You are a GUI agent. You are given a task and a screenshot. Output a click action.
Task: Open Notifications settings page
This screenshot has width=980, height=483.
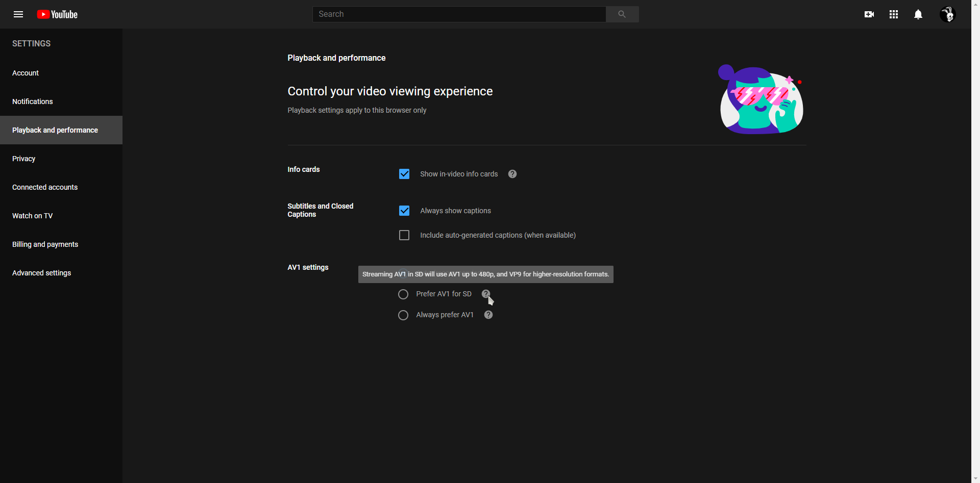pyautogui.click(x=33, y=101)
